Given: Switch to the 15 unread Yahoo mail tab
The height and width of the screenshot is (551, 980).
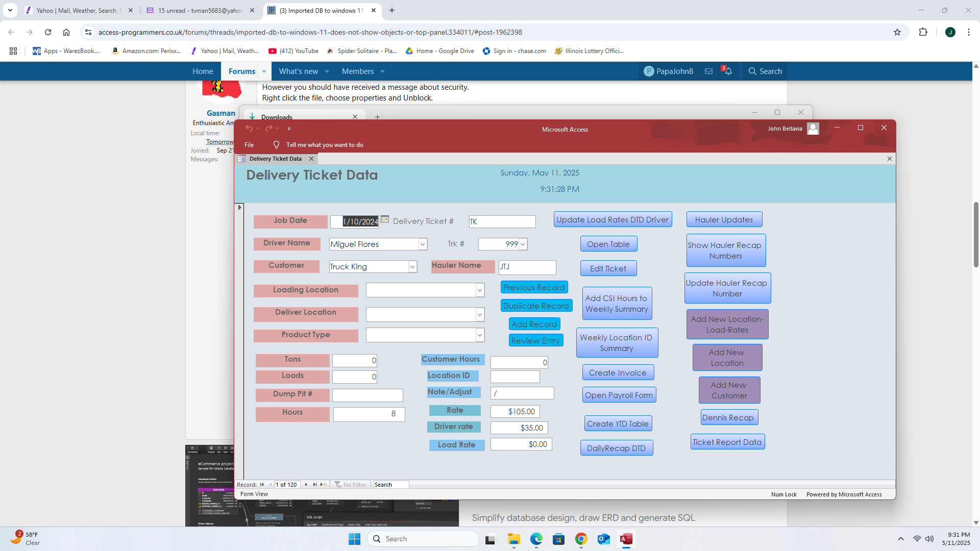Looking at the screenshot, I should [x=201, y=10].
